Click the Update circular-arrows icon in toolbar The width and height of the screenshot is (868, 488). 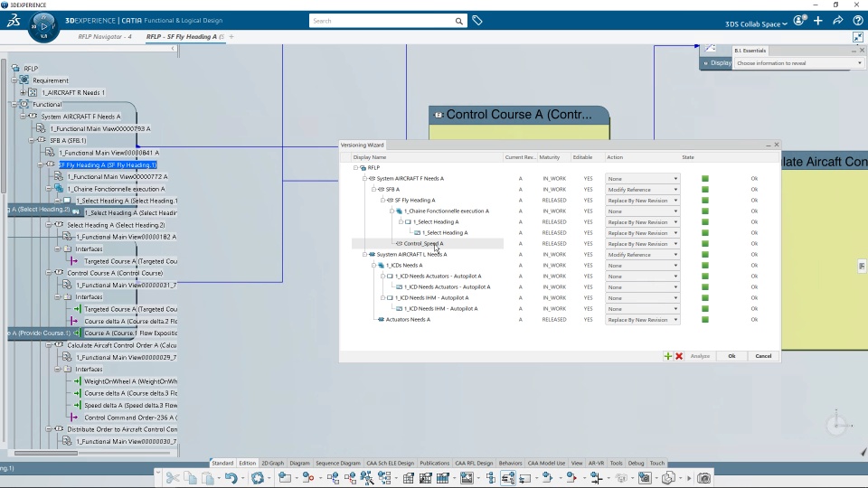pos(258,478)
